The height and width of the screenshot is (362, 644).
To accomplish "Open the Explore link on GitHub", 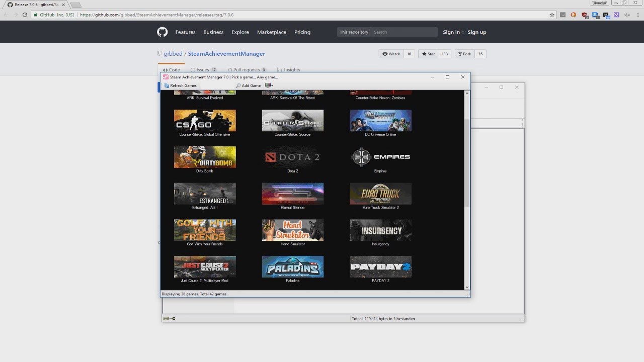I will click(x=240, y=32).
